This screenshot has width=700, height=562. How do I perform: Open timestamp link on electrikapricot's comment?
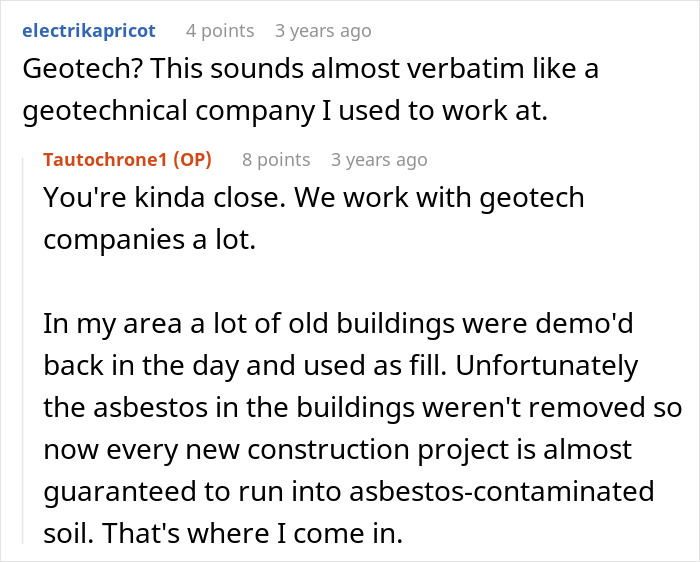(323, 31)
